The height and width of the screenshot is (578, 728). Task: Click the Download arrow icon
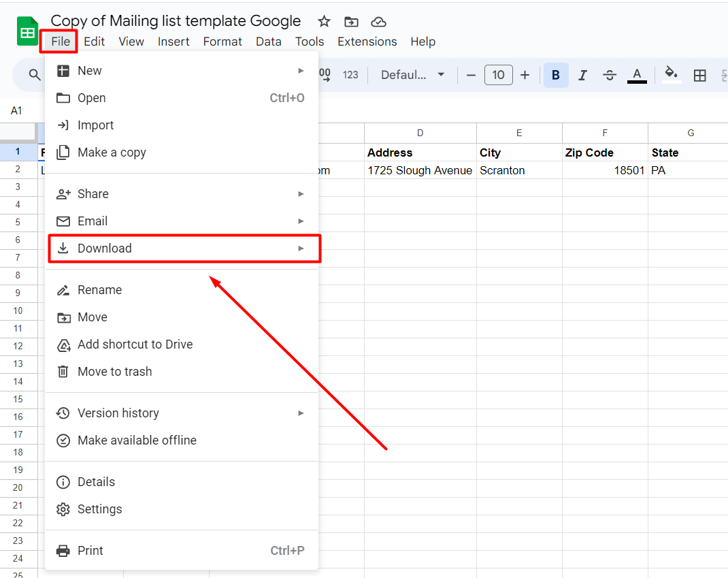tap(63, 248)
